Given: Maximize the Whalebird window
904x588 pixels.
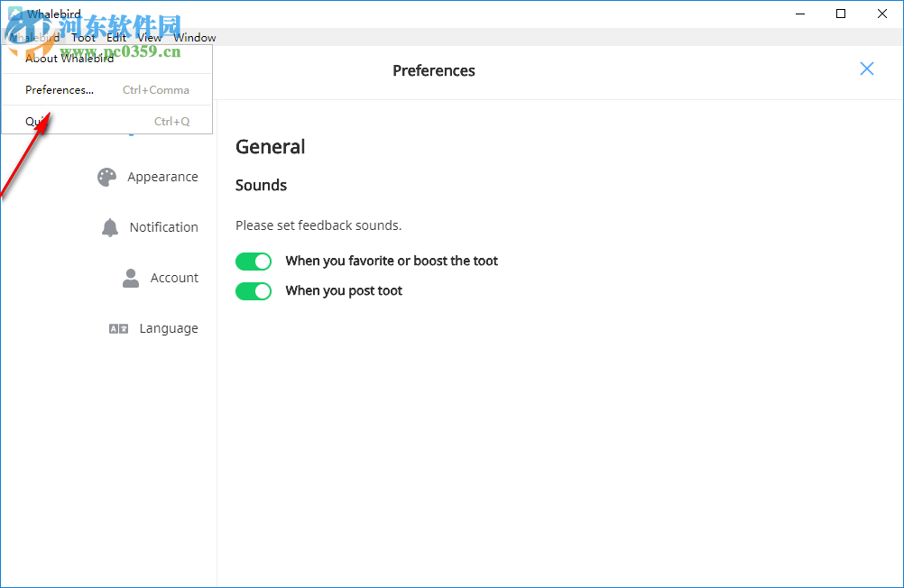Looking at the screenshot, I should tap(841, 14).
